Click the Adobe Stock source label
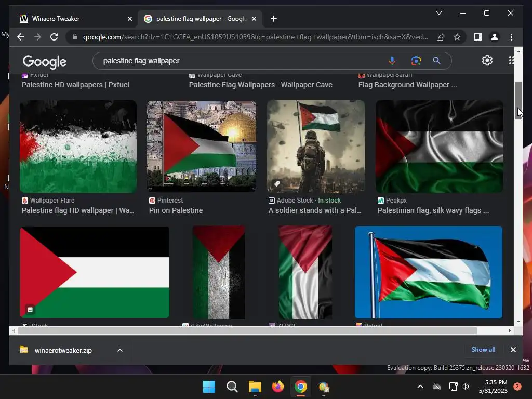 click(295, 201)
